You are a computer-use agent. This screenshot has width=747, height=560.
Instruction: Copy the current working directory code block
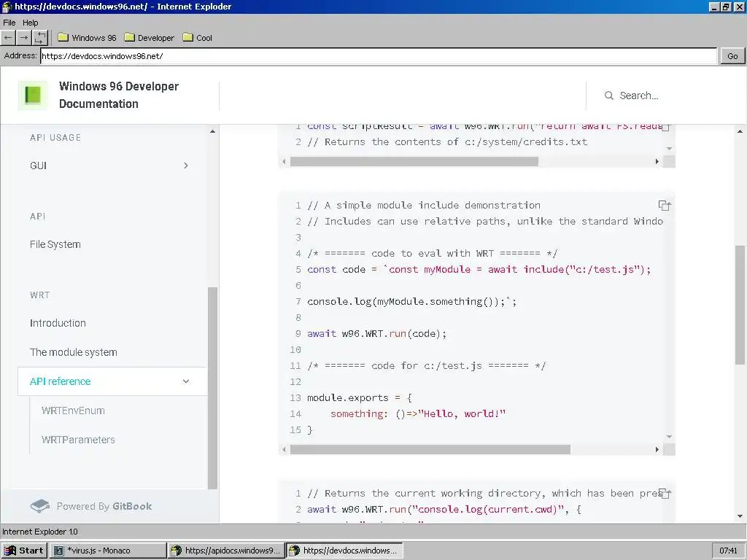click(x=665, y=494)
